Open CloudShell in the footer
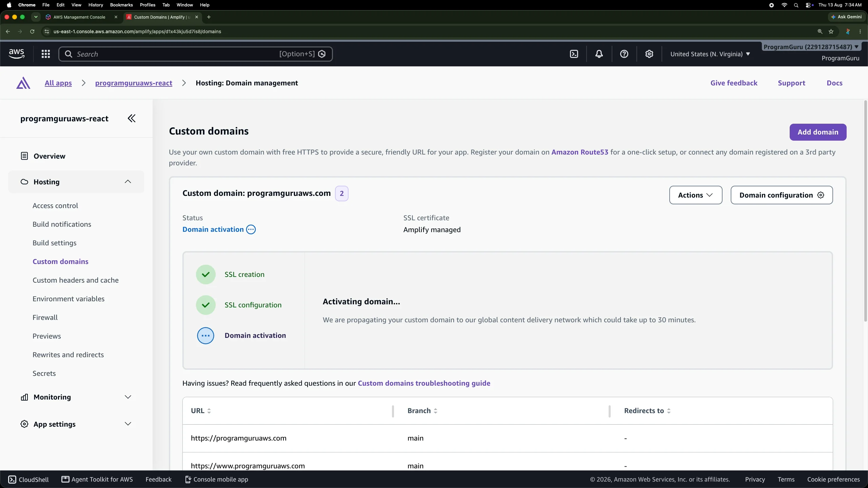Viewport: 868px width, 488px height. pyautogui.click(x=28, y=479)
